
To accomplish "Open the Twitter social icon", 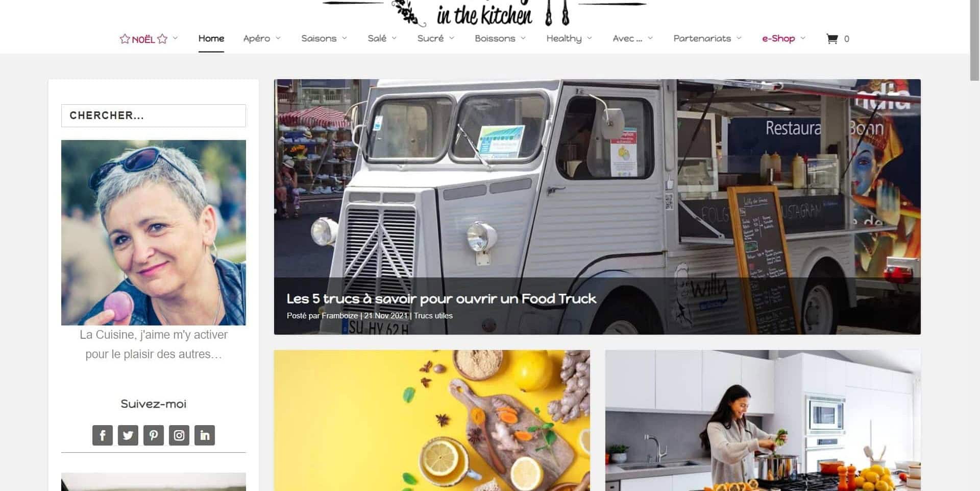I will coord(128,435).
